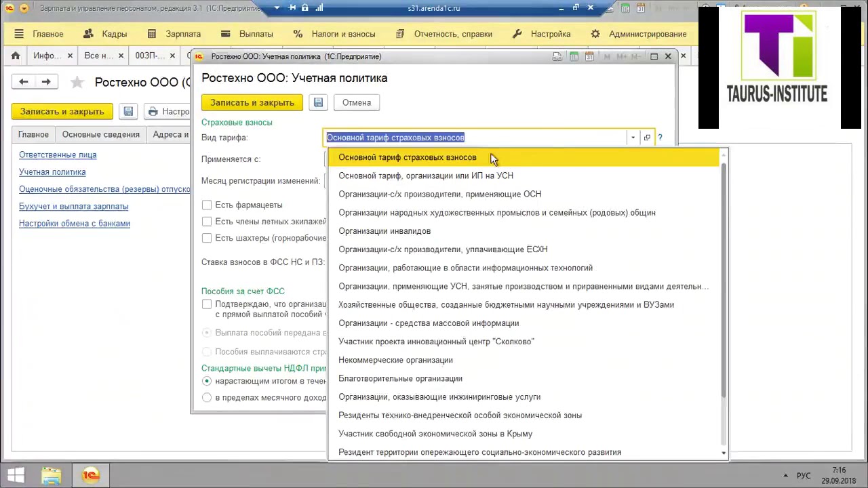
Task: Close the Инфо... tab
Action: [70, 56]
